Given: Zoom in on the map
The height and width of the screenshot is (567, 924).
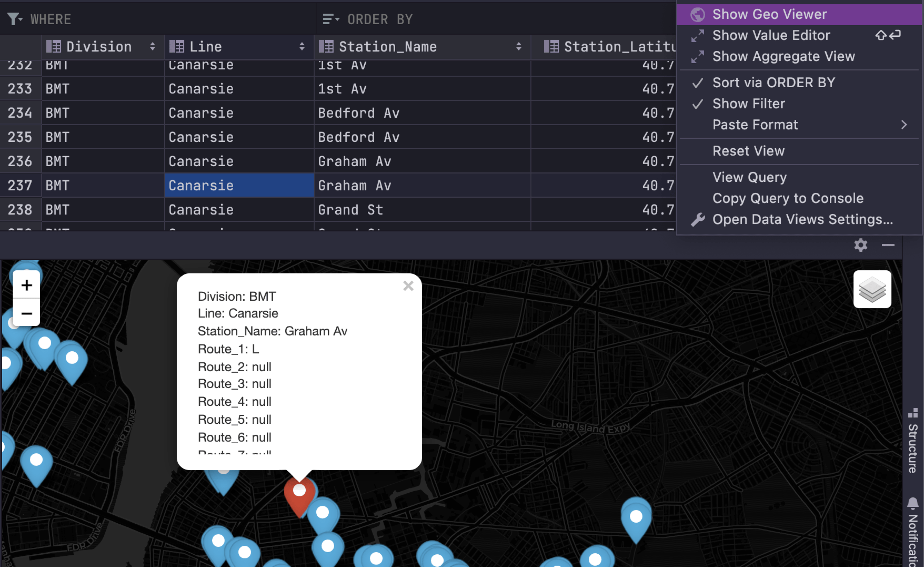Looking at the screenshot, I should [26, 285].
